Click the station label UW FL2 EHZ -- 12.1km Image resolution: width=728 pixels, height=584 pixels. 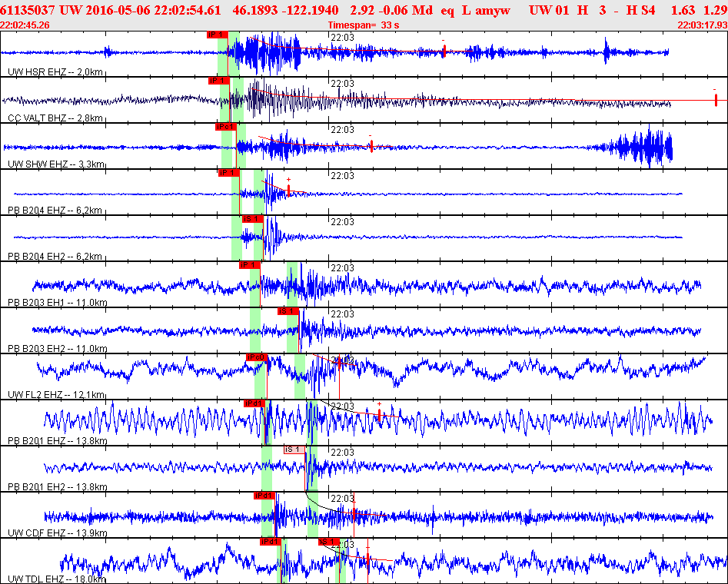pyautogui.click(x=56, y=395)
